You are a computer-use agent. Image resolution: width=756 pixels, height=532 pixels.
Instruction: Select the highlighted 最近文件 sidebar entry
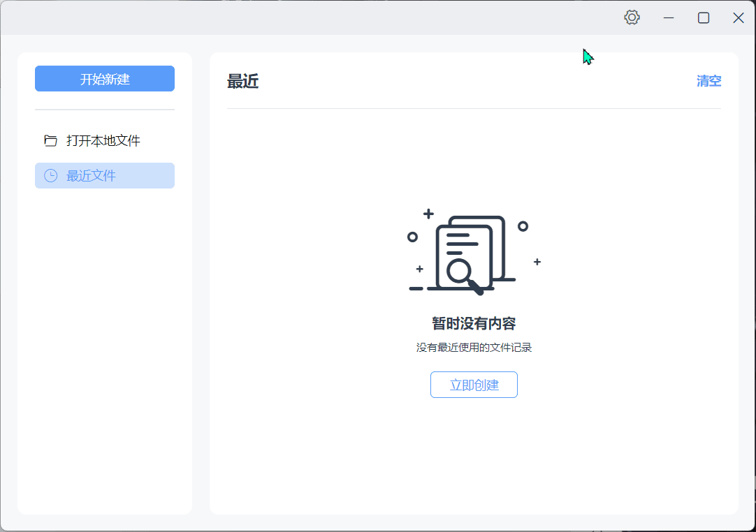click(x=103, y=175)
